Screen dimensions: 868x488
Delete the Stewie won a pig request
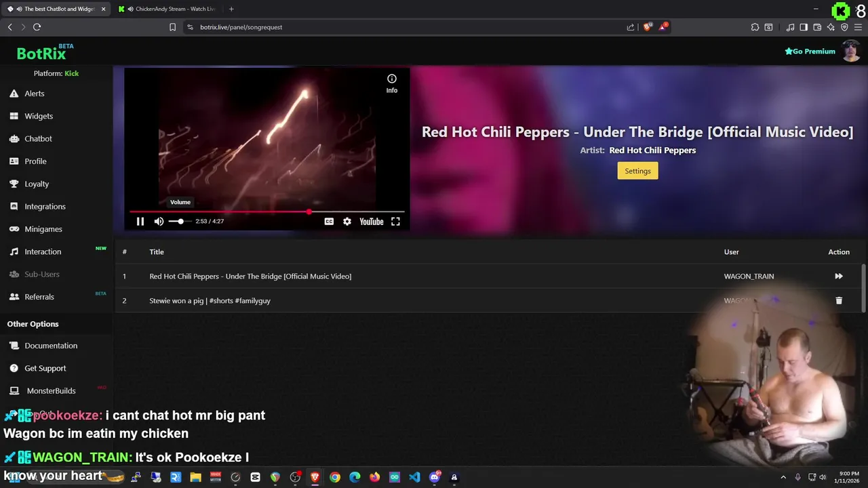[x=839, y=300]
